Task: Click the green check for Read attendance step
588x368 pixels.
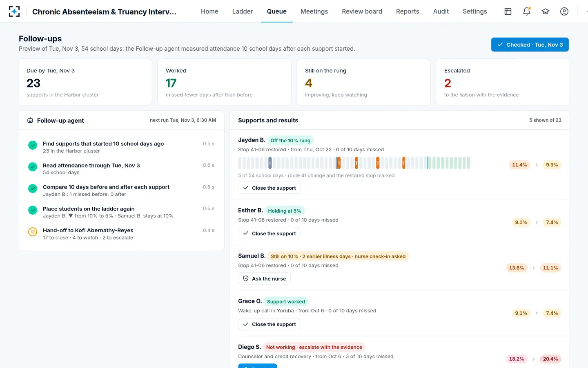Action: 33,167
